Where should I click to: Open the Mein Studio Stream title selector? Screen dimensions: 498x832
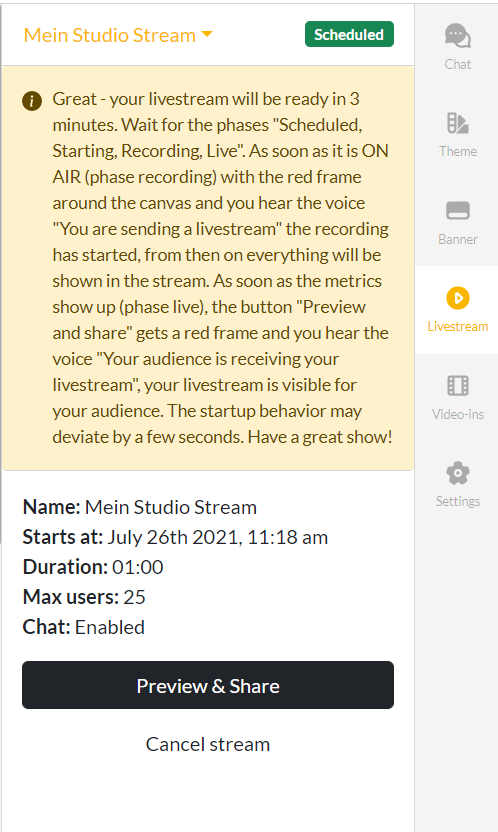[118, 35]
